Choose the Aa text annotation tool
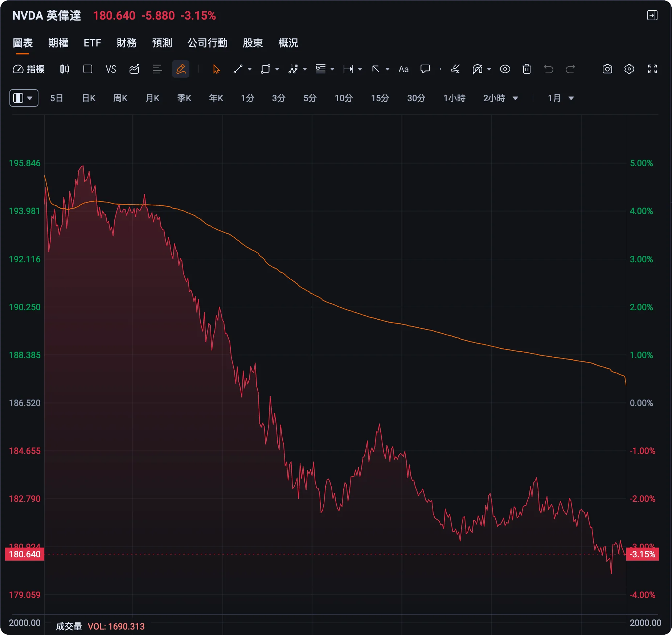This screenshot has height=635, width=672. (403, 69)
